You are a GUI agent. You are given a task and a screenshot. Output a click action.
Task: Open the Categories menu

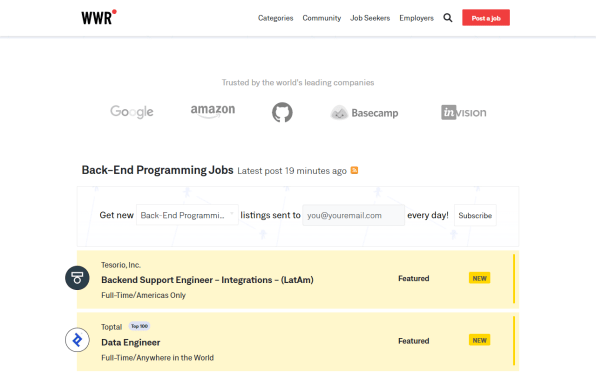click(276, 18)
